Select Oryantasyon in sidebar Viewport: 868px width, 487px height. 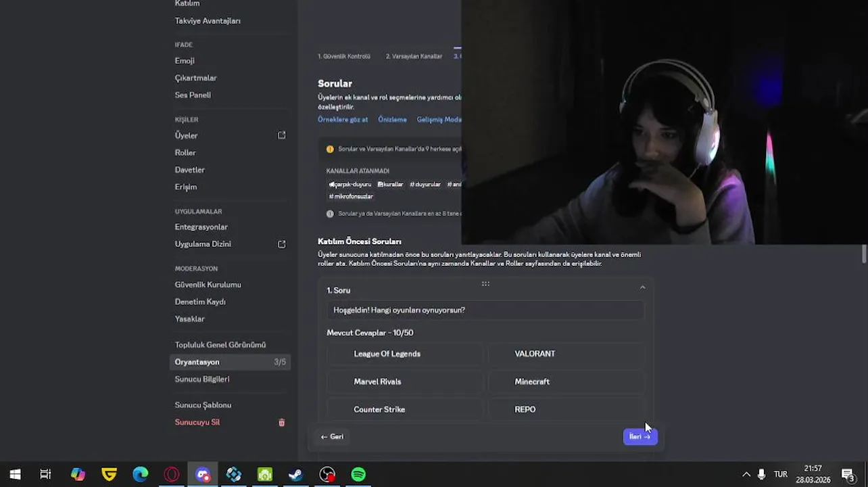[231, 362]
